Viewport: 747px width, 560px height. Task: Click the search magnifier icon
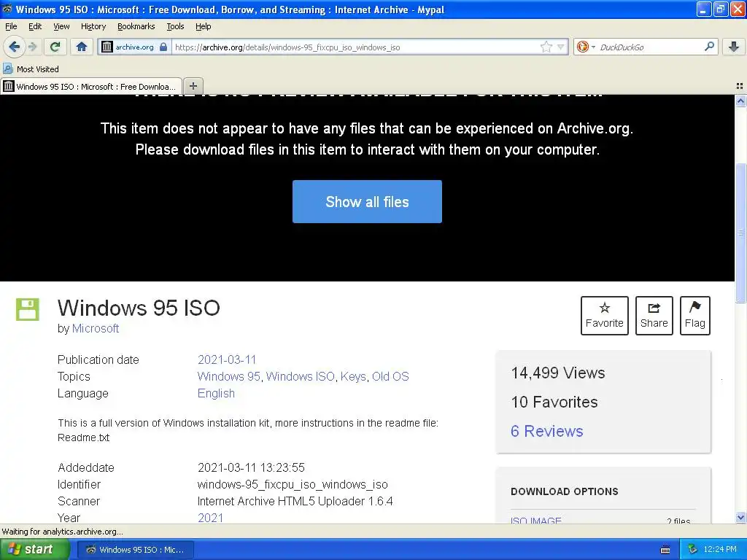(x=709, y=47)
